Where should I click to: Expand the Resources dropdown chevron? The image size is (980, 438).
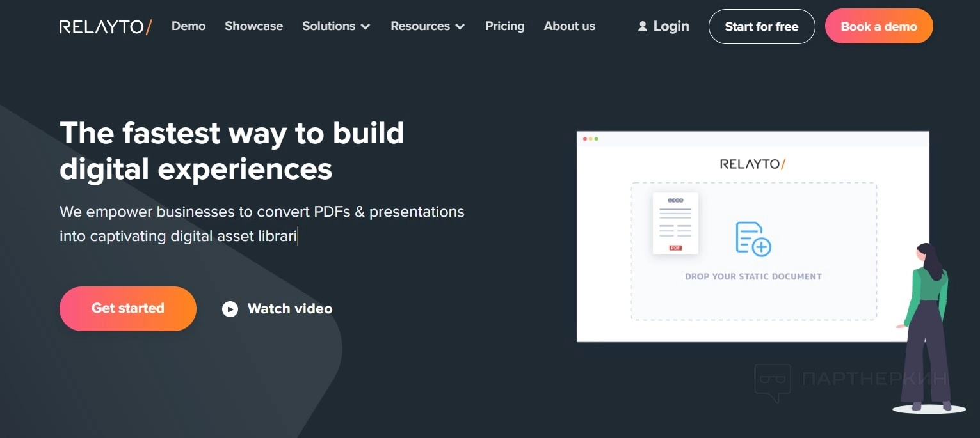point(460,27)
